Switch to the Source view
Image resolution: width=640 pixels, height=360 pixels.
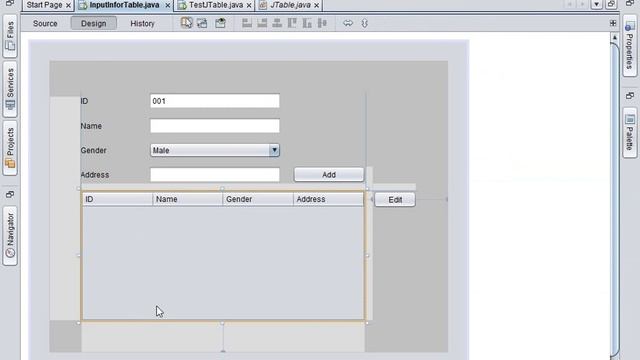point(45,23)
